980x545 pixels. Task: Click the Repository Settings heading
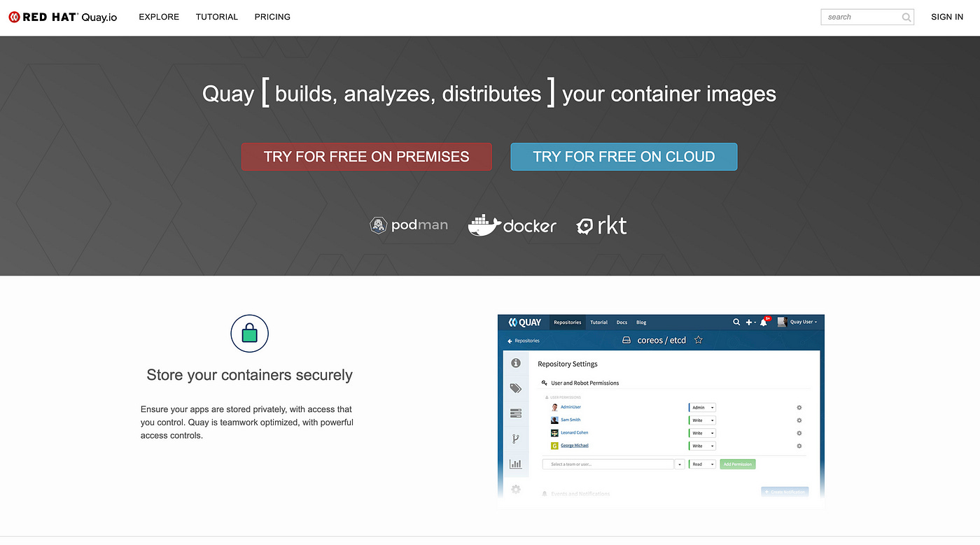(568, 364)
